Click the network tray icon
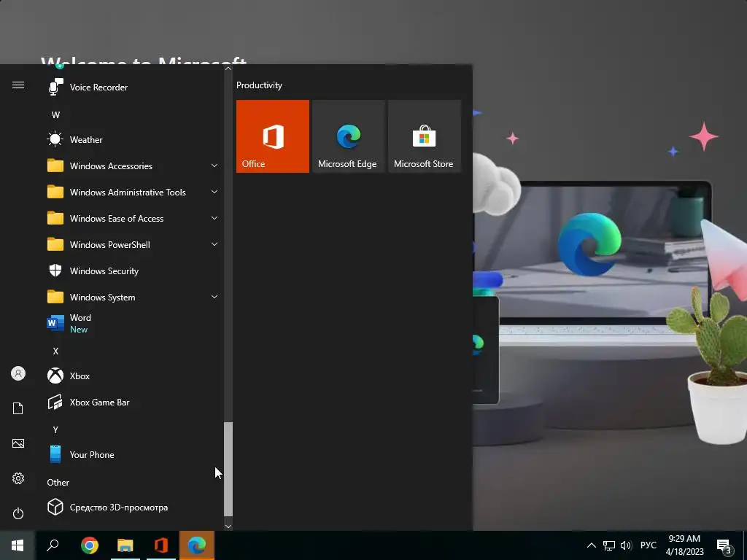Screen dimensions: 747x560 pos(608,545)
